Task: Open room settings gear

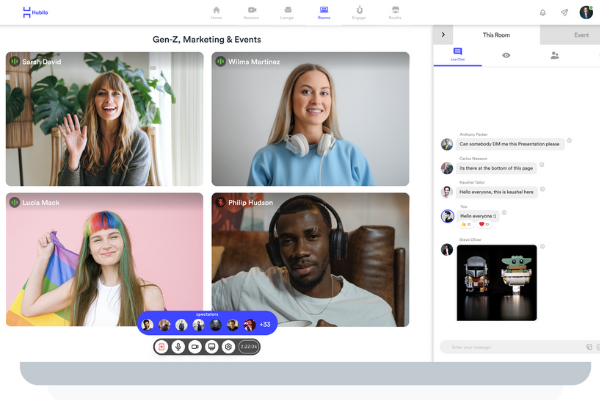Action: coord(228,347)
